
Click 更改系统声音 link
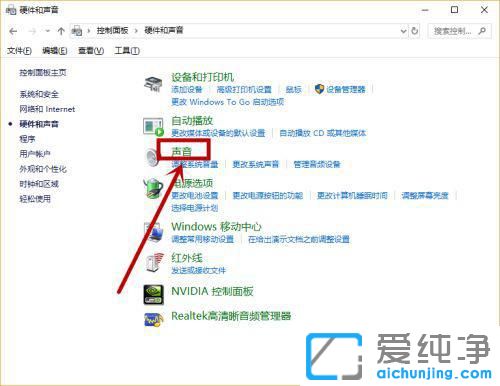256,164
